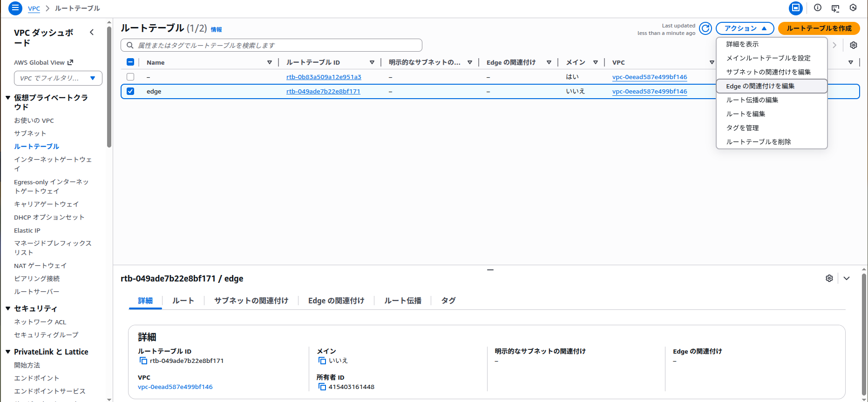Open the hamburger navigation menu
This screenshot has width=868, height=402.
pyautogui.click(x=15, y=8)
